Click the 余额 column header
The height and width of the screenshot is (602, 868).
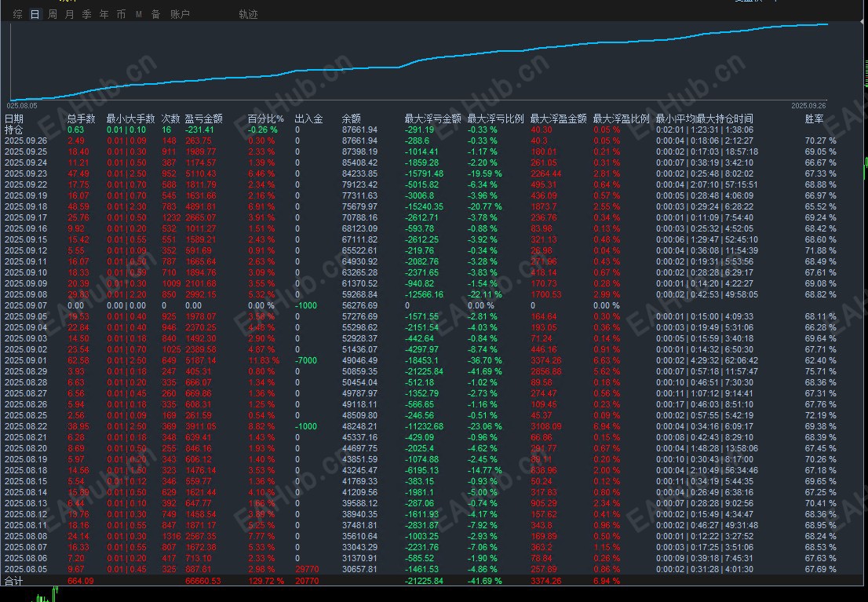[352, 119]
